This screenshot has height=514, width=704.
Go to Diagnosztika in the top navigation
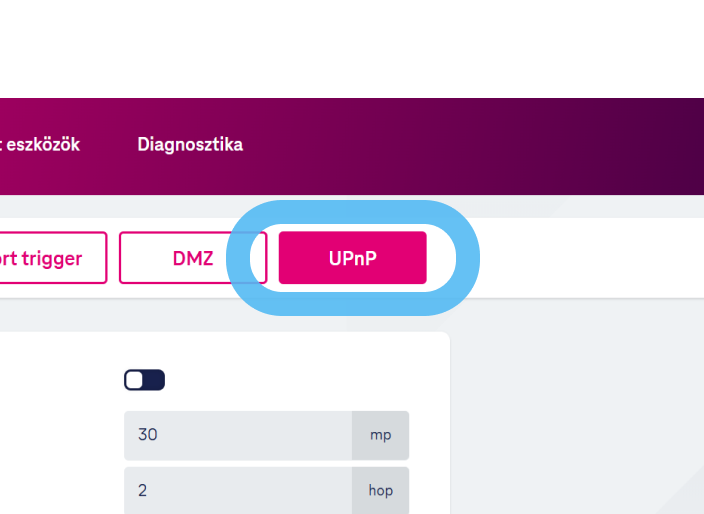point(190,145)
